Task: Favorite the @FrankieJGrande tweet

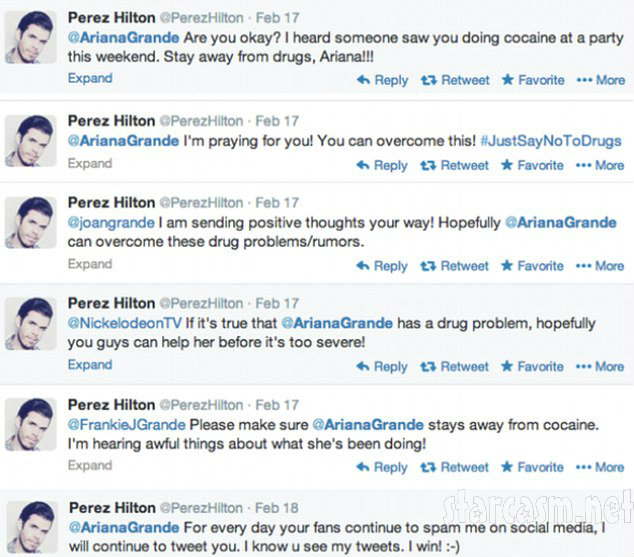Action: point(532,467)
